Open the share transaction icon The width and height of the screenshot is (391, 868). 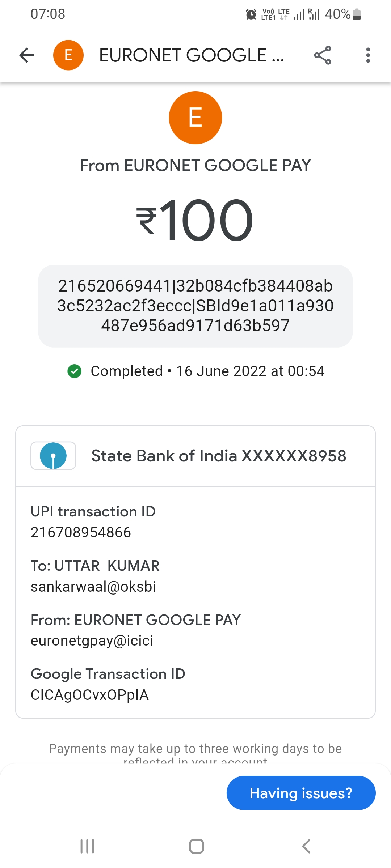pos(322,55)
